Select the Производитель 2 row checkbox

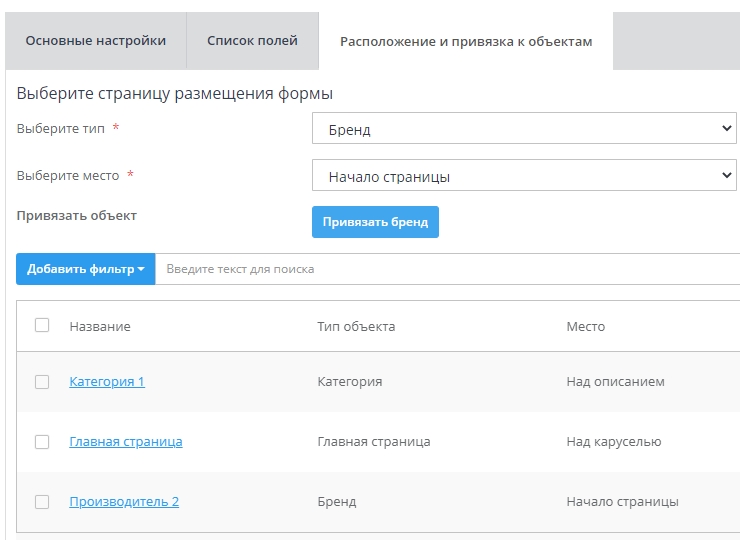tap(42, 501)
